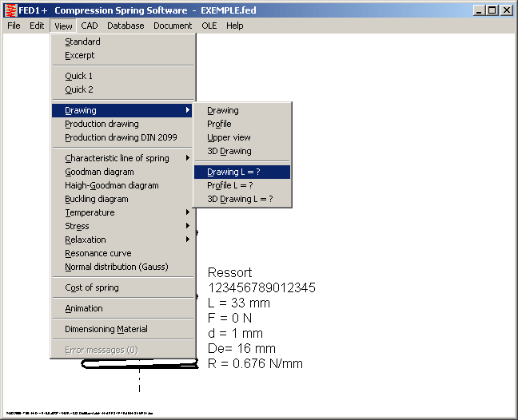Expand Characteristic line of spring submenu
The image size is (518, 420).
[117, 158]
